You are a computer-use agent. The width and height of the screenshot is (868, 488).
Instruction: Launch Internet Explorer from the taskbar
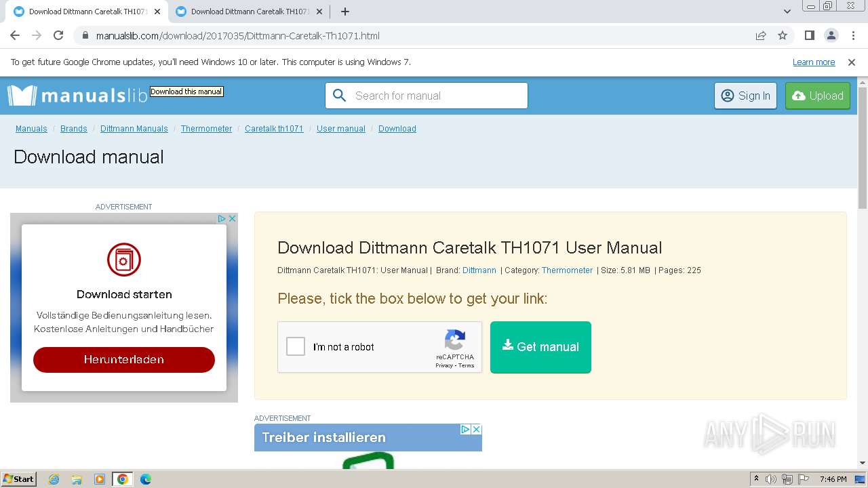(x=54, y=479)
